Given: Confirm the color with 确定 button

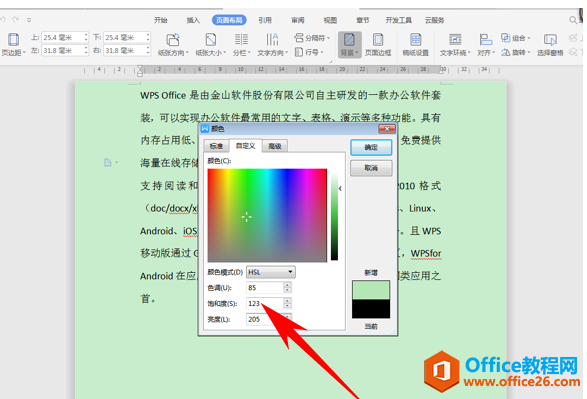Looking at the screenshot, I should click(x=371, y=147).
